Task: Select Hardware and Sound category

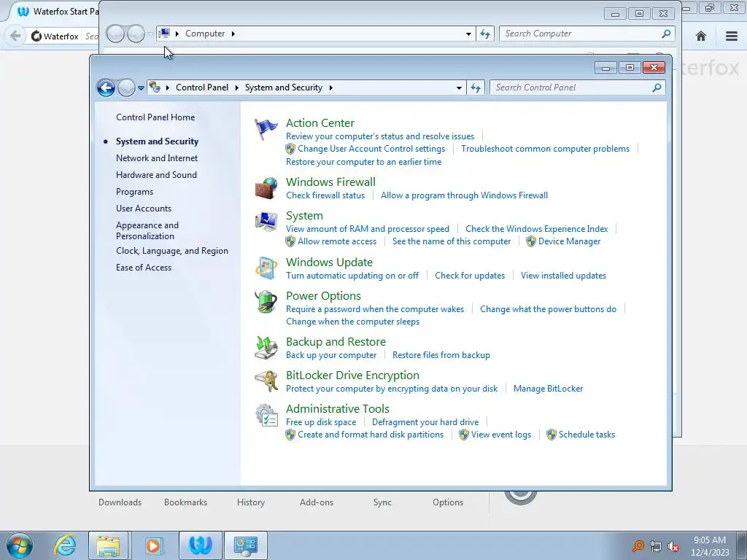Action: click(156, 175)
